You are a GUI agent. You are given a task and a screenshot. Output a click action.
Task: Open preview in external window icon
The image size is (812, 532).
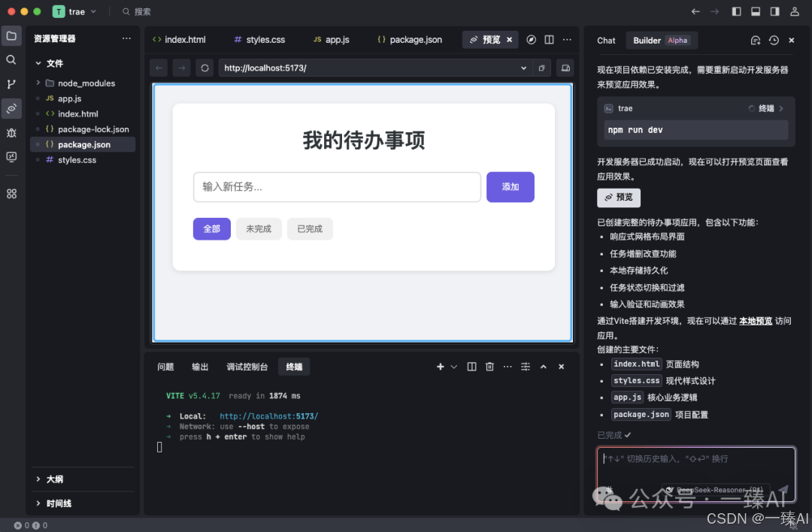[x=541, y=68]
